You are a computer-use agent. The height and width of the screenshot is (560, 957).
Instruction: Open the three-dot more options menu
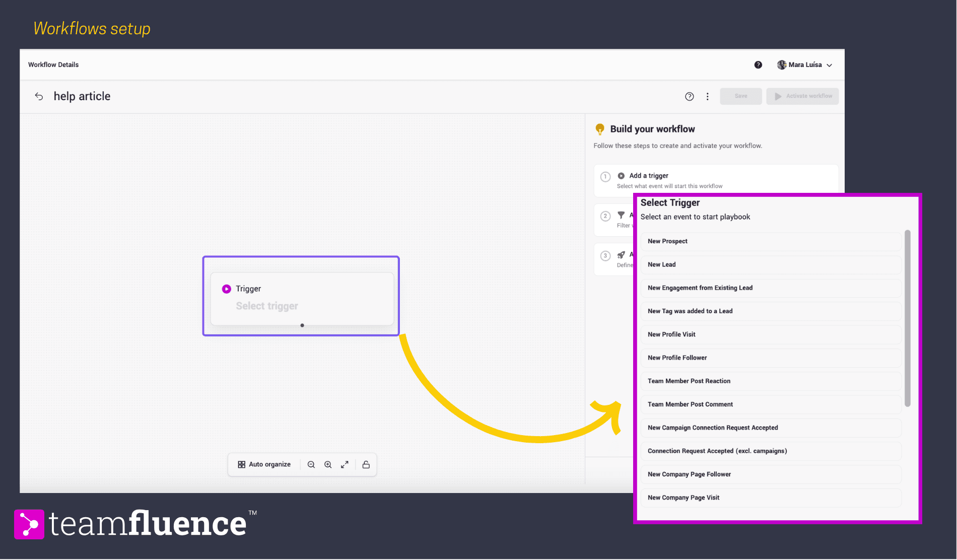coord(708,97)
